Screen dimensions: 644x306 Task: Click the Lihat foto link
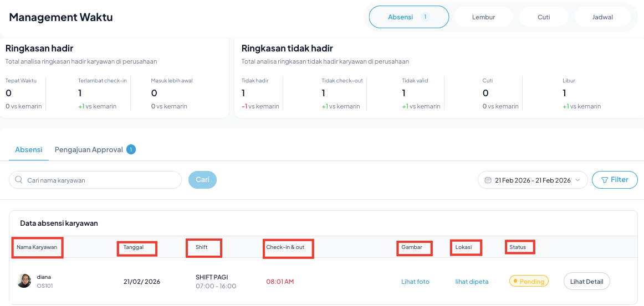click(415, 282)
